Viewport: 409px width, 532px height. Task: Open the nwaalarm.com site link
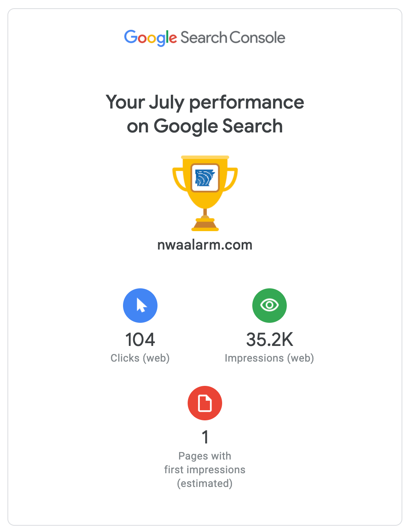click(205, 245)
